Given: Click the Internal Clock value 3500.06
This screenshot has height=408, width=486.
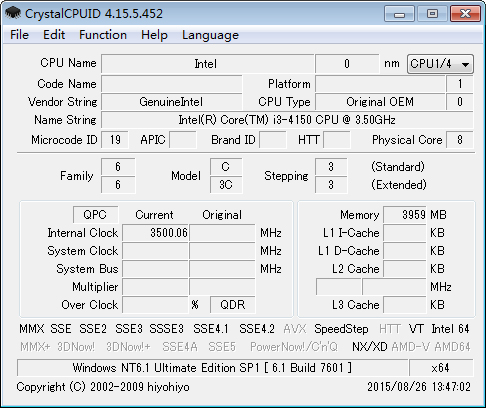Looking at the screenshot, I should tap(155, 233).
